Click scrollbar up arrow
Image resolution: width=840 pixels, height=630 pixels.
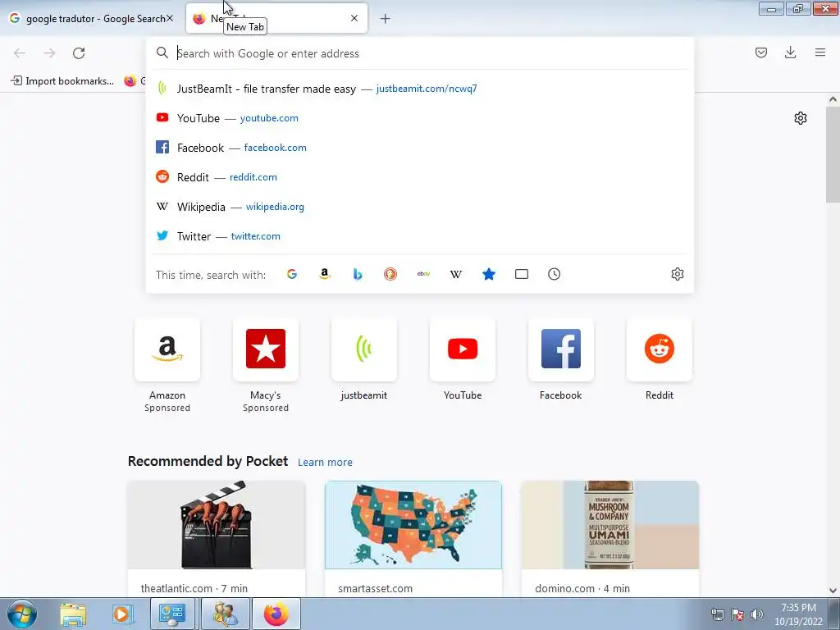click(833, 99)
